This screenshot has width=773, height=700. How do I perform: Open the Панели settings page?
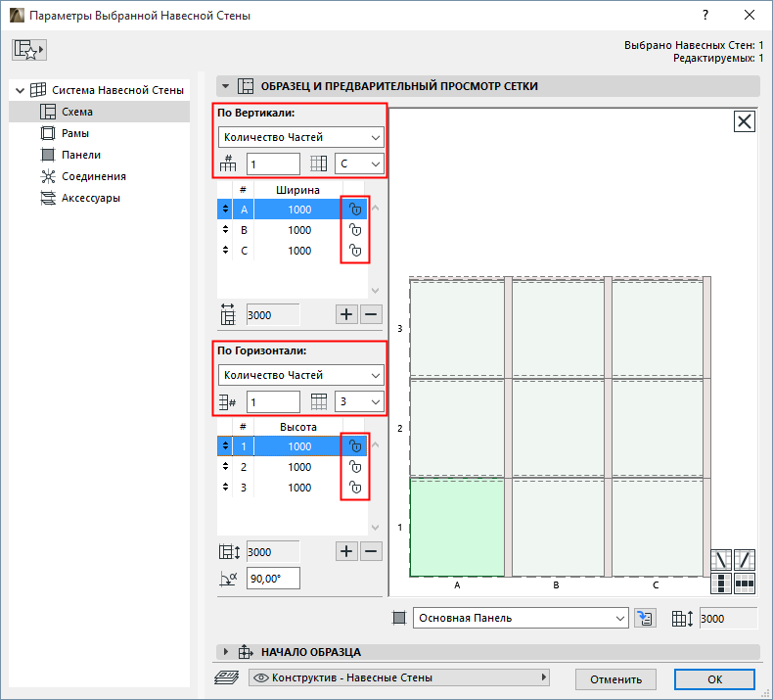(81, 155)
